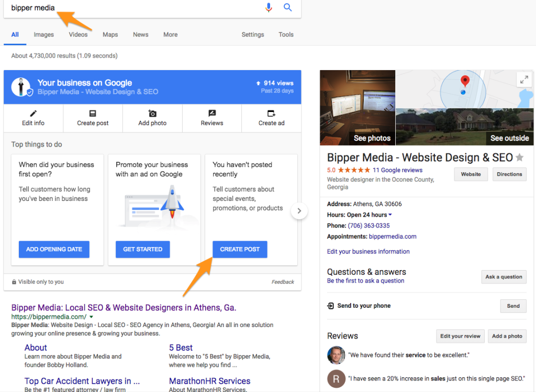The width and height of the screenshot is (536, 392).
Task: Select the voice search microphone icon
Action: point(269,7)
